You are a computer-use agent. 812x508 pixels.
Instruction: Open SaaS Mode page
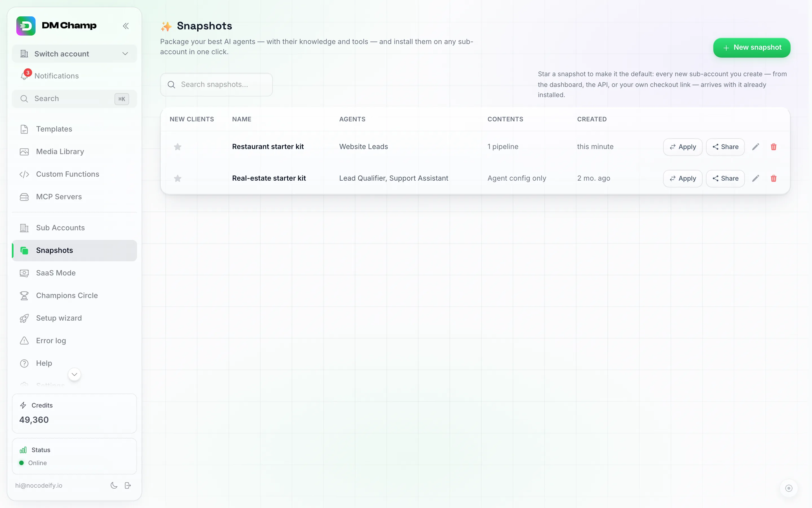[x=74, y=273]
